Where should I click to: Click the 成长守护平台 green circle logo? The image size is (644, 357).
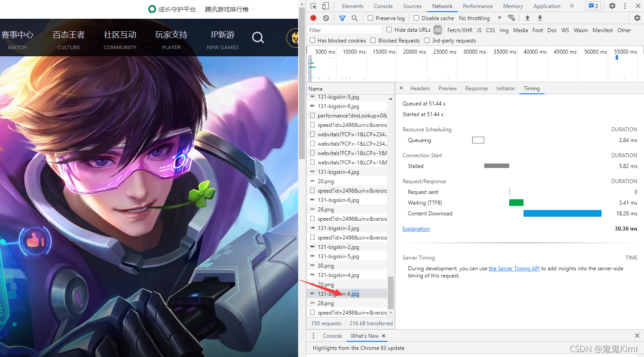coord(152,9)
